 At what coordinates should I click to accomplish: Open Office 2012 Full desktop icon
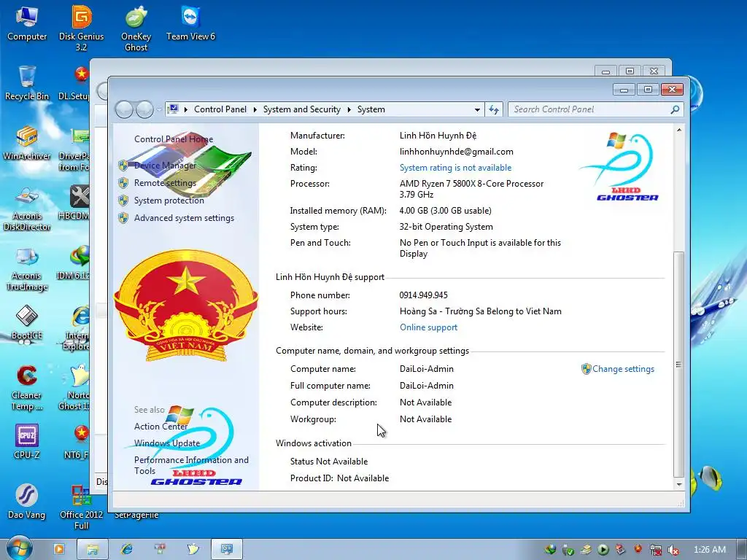(81, 507)
